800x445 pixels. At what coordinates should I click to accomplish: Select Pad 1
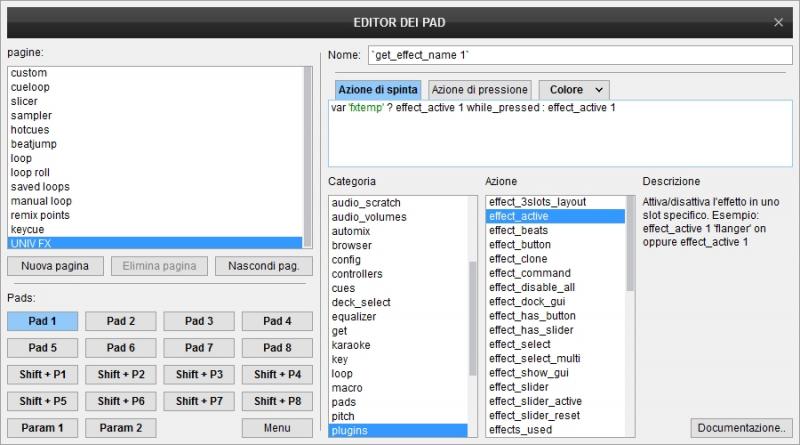pyautogui.click(x=42, y=321)
